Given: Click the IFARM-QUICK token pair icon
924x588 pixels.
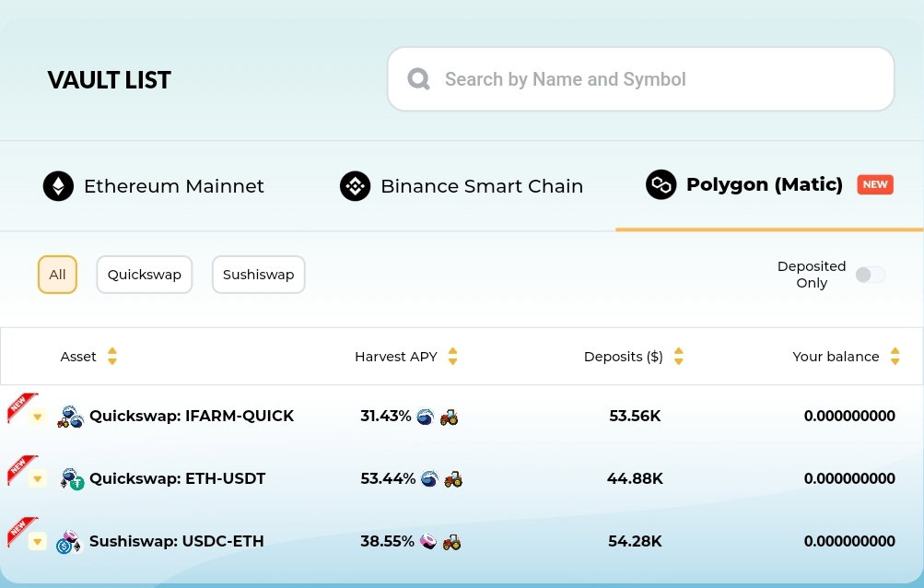Looking at the screenshot, I should click(71, 417).
